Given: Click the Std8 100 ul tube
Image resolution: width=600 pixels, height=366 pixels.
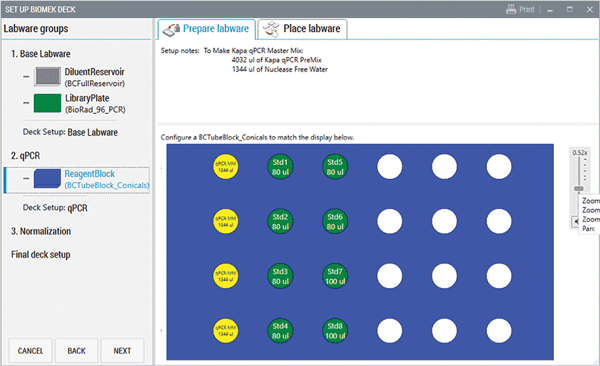Looking at the screenshot, I should (x=335, y=331).
